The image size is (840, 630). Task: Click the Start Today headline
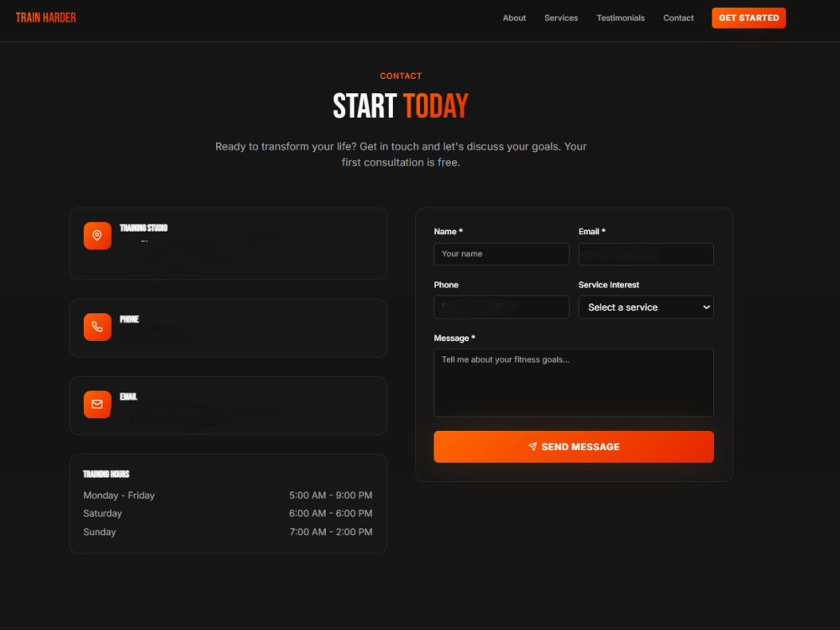click(x=401, y=106)
